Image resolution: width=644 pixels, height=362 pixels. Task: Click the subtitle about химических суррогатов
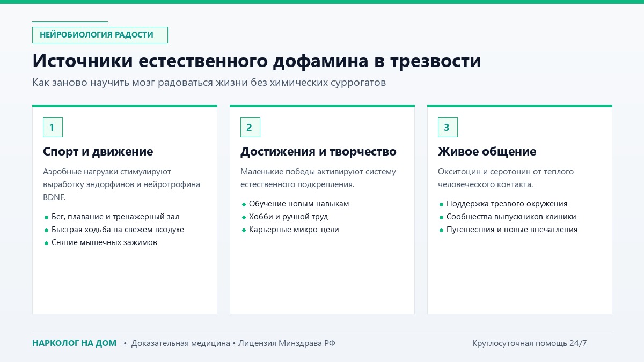[209, 83]
